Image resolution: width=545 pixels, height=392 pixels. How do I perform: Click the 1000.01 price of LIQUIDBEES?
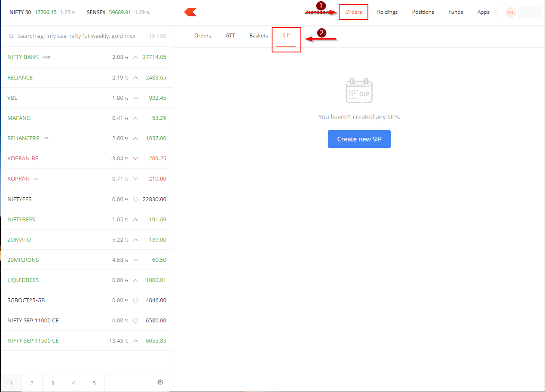click(x=156, y=280)
